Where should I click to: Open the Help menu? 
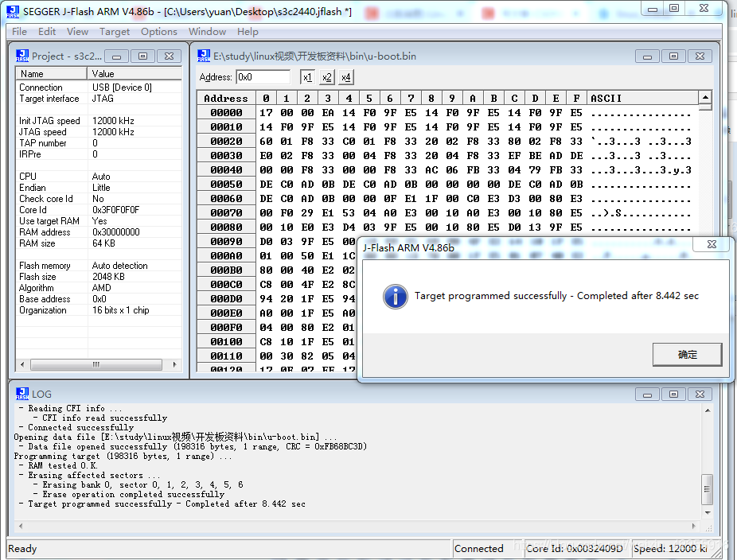(x=248, y=32)
